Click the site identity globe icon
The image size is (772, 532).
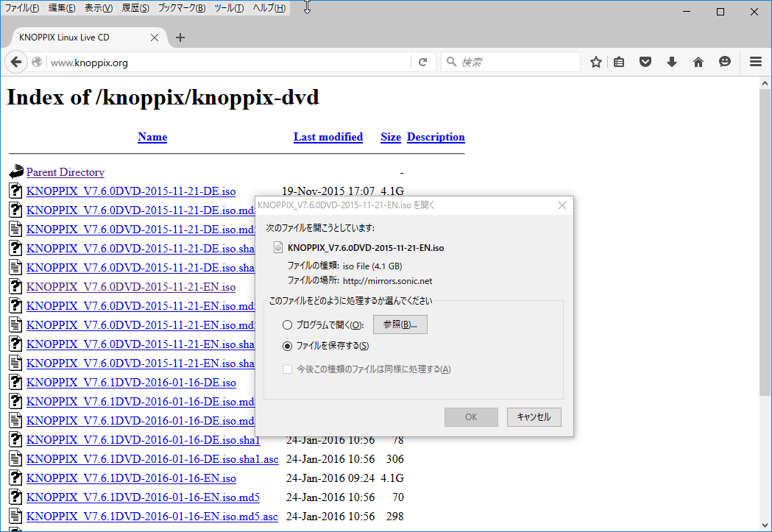tap(37, 62)
